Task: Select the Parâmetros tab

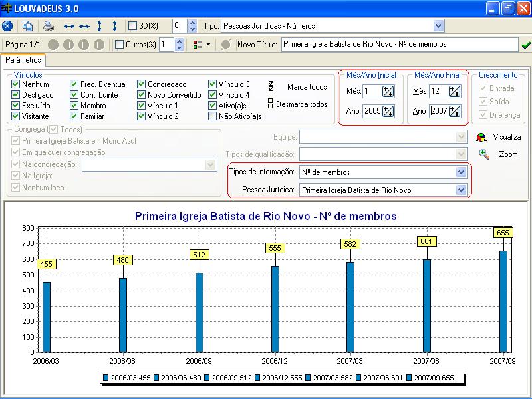Action: click(x=23, y=60)
